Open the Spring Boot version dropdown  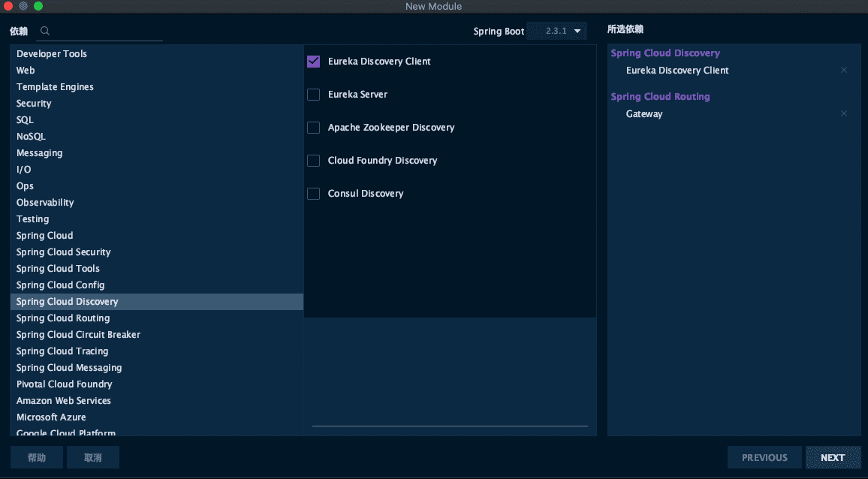click(x=556, y=31)
